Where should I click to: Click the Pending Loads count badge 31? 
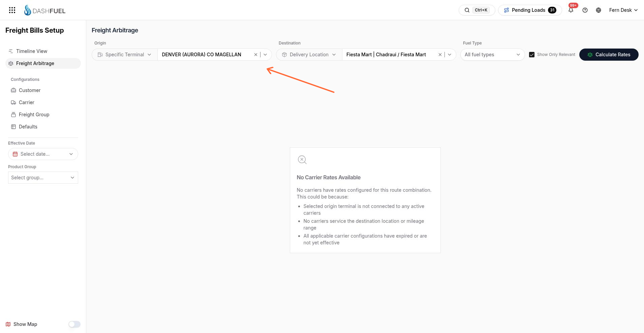552,10
